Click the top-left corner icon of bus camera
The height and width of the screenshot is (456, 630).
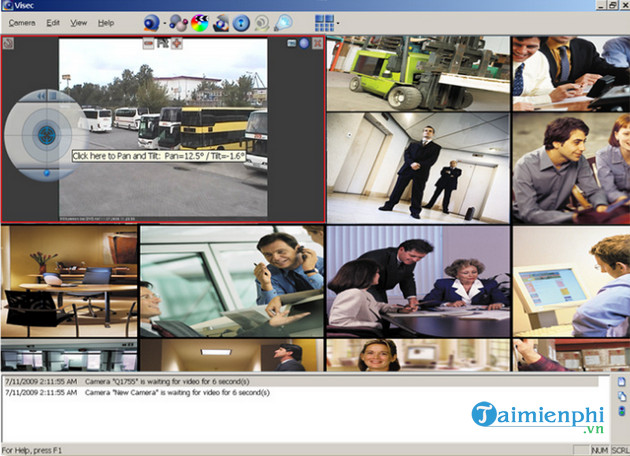[x=8, y=44]
